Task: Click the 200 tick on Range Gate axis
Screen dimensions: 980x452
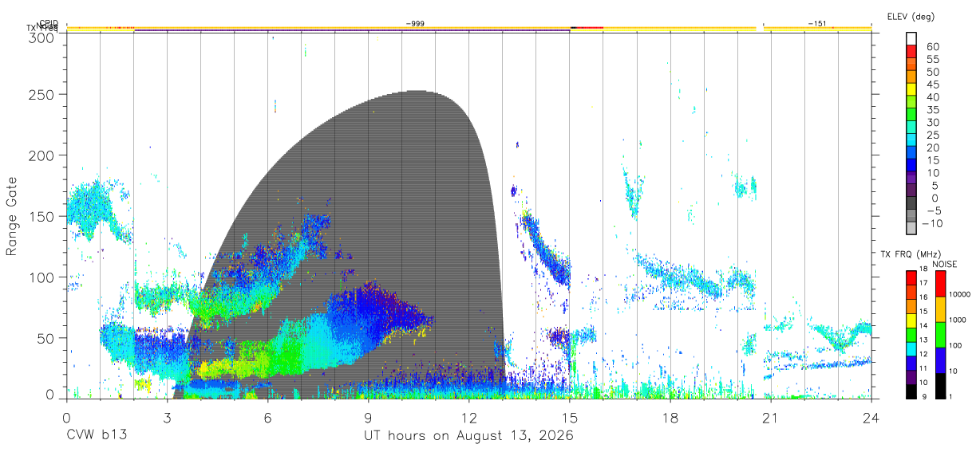Action: point(41,155)
